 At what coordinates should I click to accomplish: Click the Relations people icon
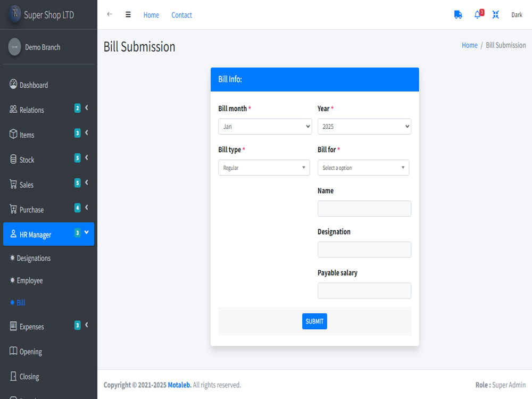click(x=13, y=109)
